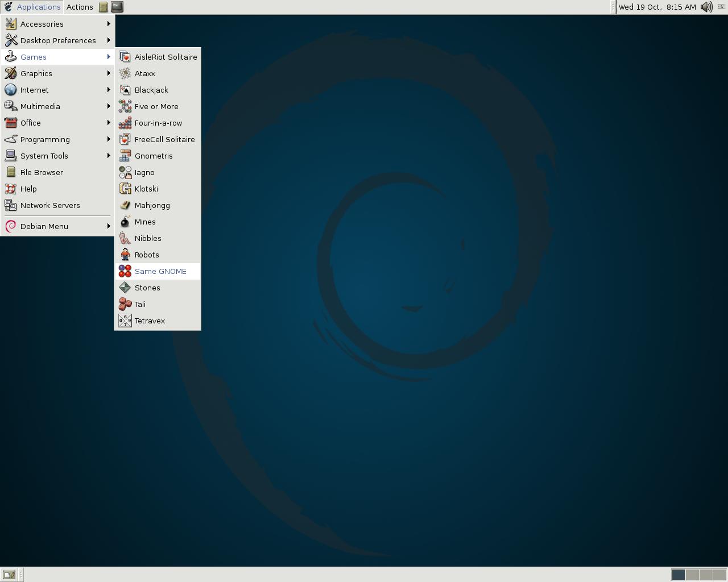
Task: Open the Actions menu in the top panel
Action: pyautogui.click(x=80, y=7)
